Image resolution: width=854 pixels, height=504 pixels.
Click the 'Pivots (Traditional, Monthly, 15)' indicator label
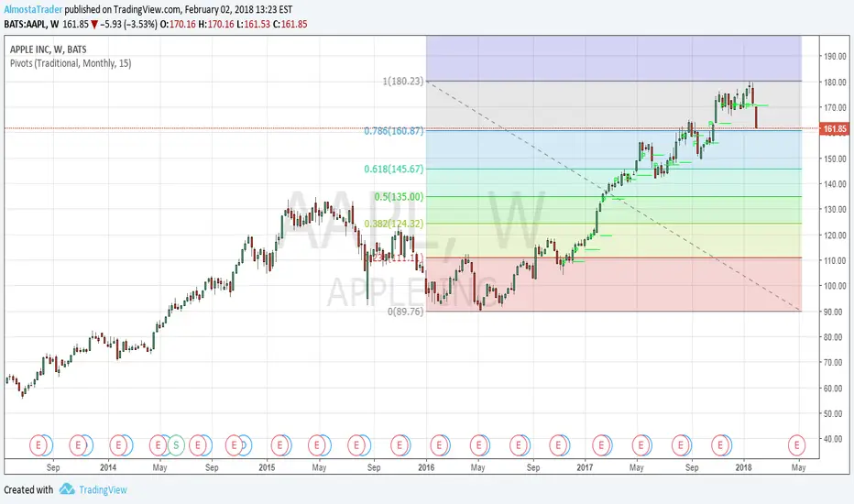click(71, 63)
